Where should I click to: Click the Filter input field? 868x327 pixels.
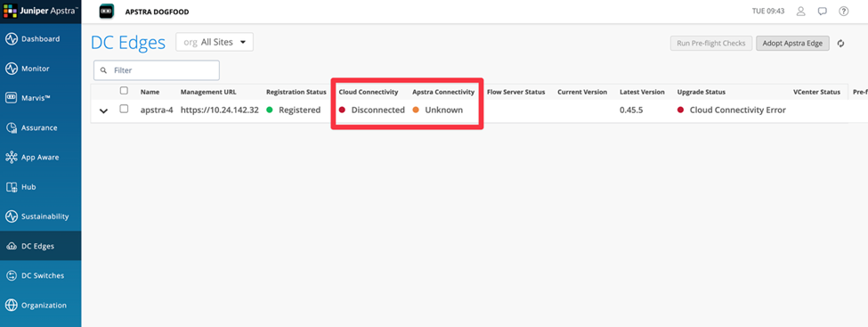[x=157, y=70]
